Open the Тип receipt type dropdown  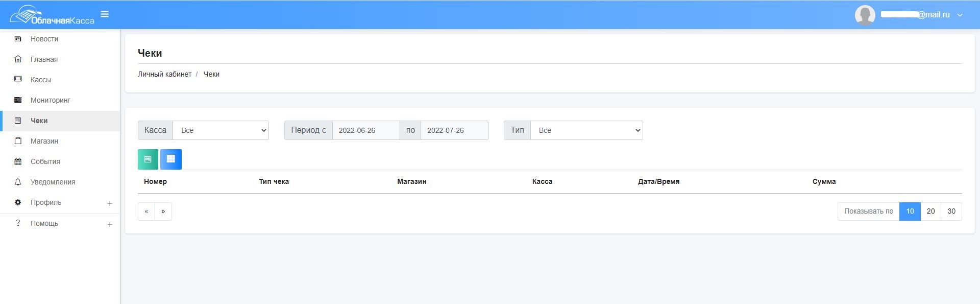point(586,130)
